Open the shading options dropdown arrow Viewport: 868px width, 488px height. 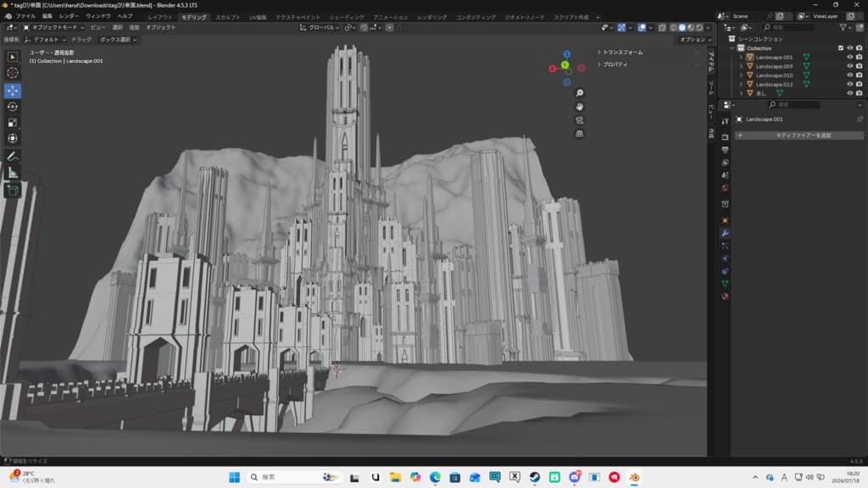(708, 27)
